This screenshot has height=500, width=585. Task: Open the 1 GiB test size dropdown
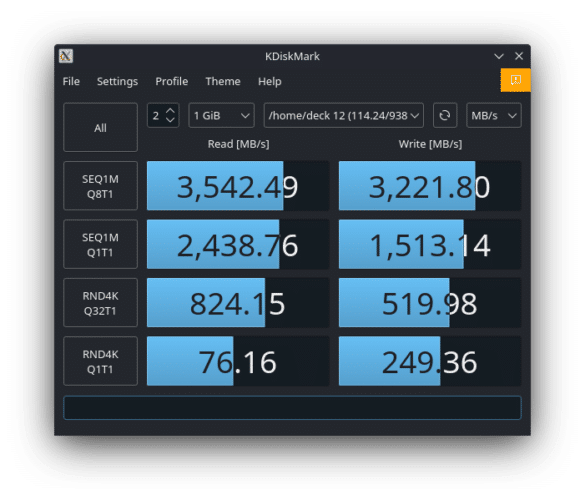pos(221,115)
